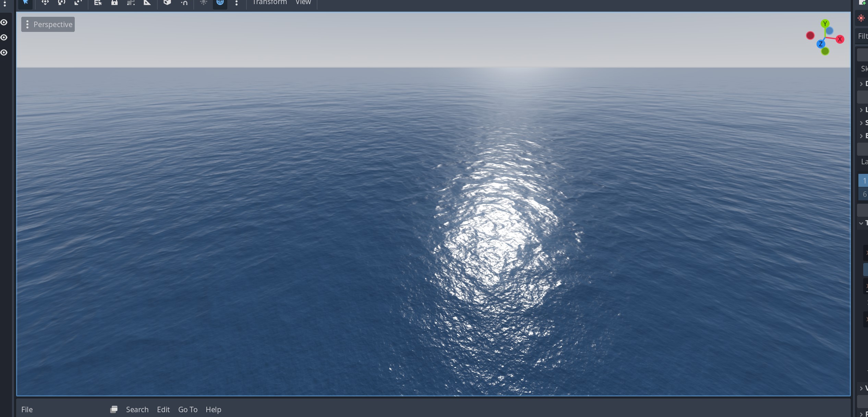The width and height of the screenshot is (868, 417).
Task: Click the group selected nodes icon
Action: [x=131, y=3]
